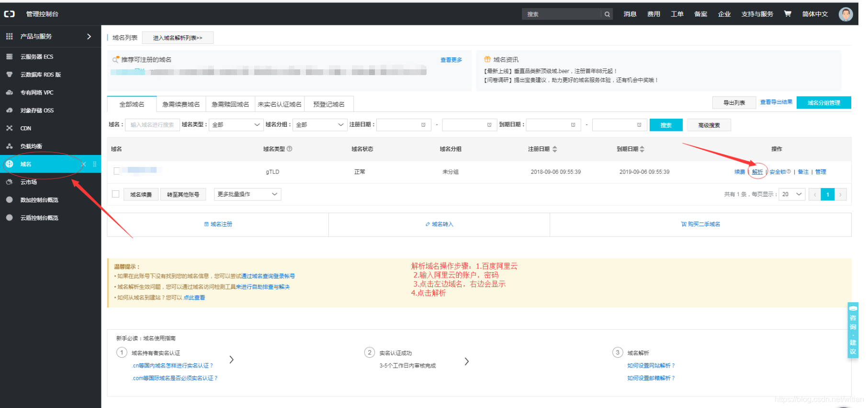Screen dimensions: 868x408
Task: Switch to 急需赎回域名 tab
Action: (x=230, y=104)
